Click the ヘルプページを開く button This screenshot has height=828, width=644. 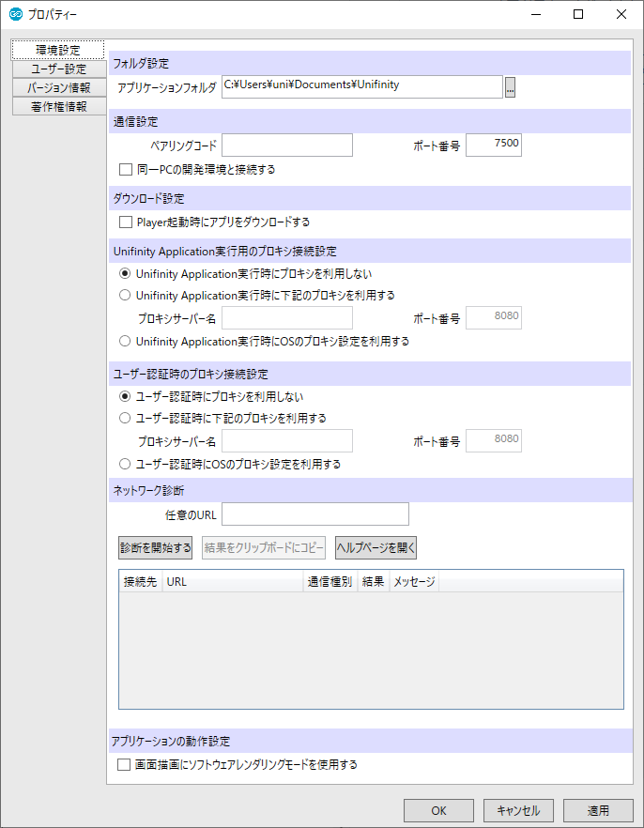(376, 548)
